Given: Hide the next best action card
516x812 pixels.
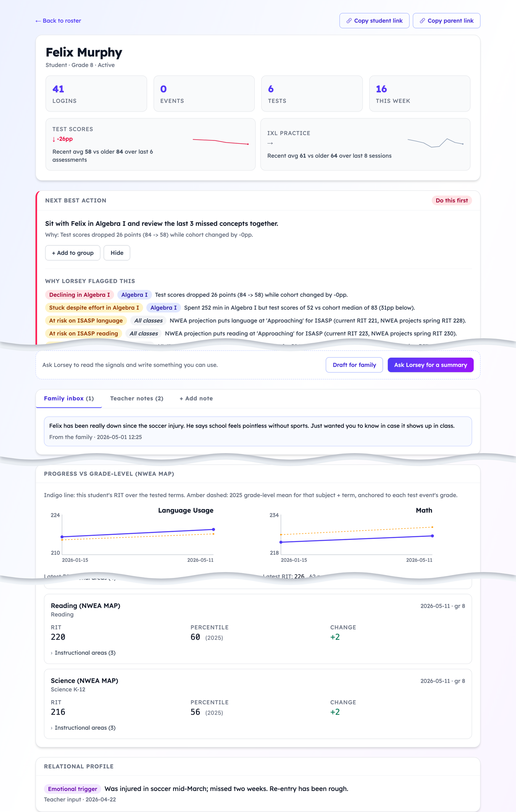Looking at the screenshot, I should point(117,253).
